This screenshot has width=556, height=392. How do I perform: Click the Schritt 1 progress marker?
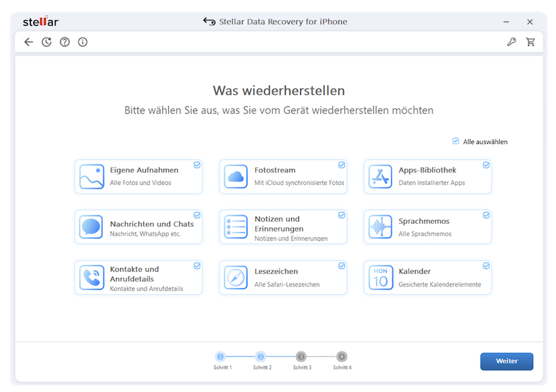pyautogui.click(x=220, y=357)
